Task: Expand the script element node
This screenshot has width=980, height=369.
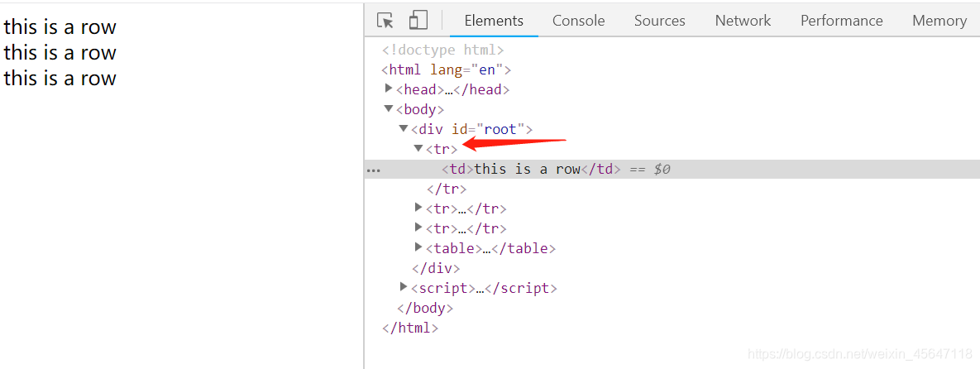Action: coord(404,286)
